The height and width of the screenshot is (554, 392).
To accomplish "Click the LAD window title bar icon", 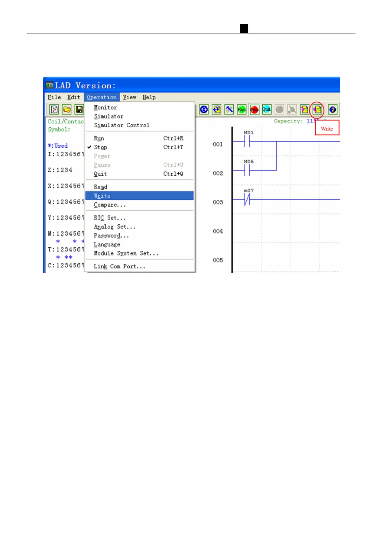I will 49,85.
